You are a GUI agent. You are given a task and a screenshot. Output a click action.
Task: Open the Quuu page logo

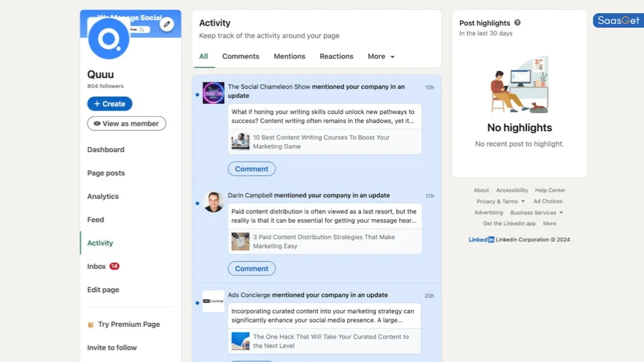(x=108, y=38)
